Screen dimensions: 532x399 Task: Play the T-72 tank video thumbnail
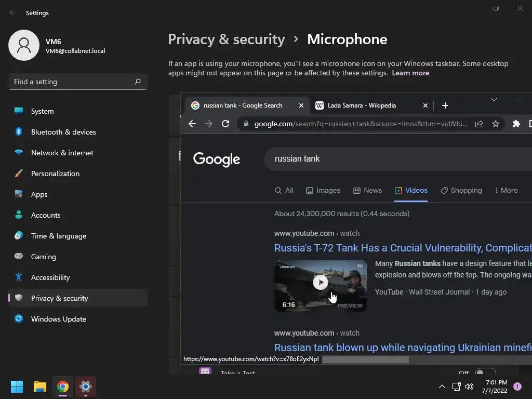[320, 282]
